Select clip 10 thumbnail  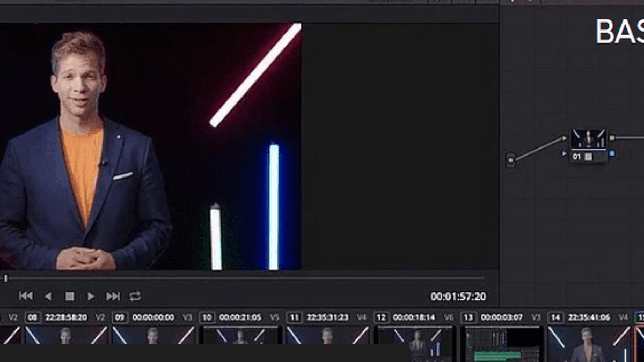click(240, 335)
